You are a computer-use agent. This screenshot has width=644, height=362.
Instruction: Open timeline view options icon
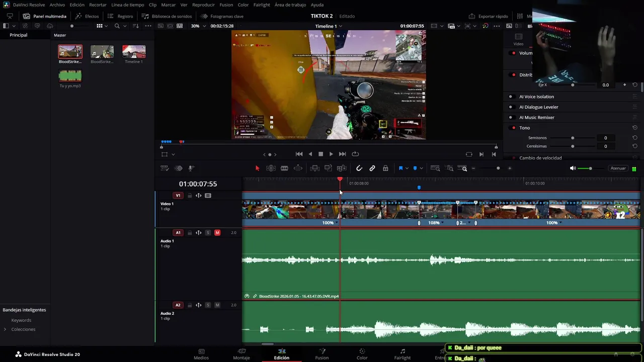pos(164,168)
